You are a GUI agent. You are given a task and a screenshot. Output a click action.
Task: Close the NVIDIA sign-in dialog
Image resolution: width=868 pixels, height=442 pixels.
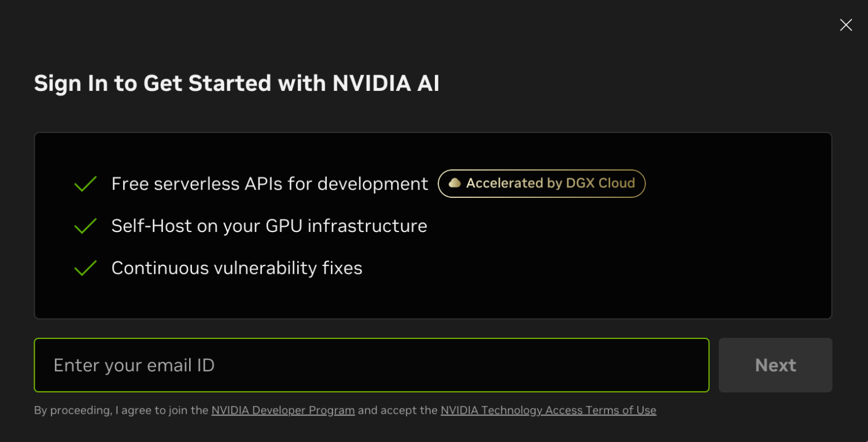tap(845, 25)
